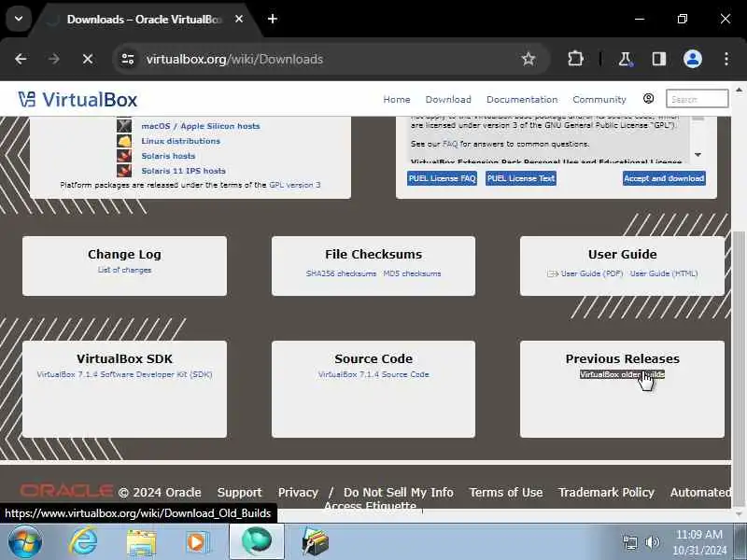Screen dimensions: 747x560
Task: Open MD5 checksums link
Action: point(412,273)
